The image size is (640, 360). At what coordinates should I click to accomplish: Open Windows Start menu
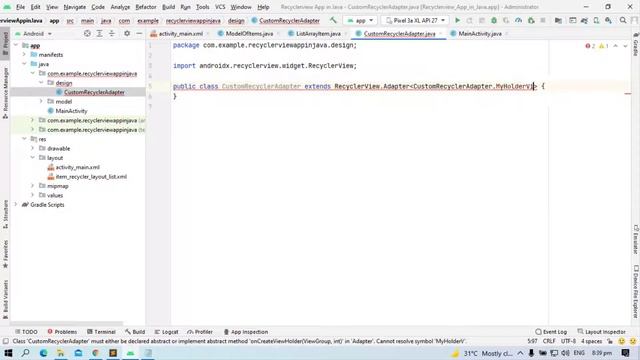click(8, 353)
